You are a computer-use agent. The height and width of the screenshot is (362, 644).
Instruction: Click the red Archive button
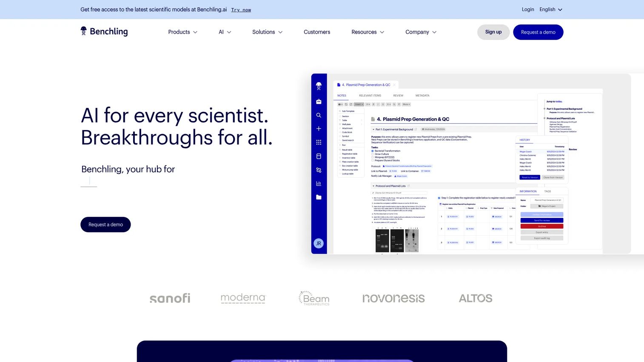[542, 226]
